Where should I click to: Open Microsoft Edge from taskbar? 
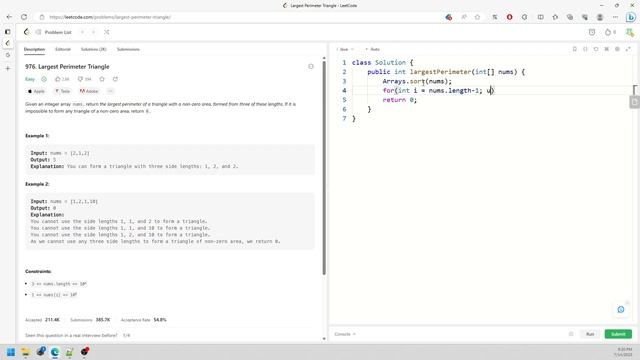pos(55,352)
